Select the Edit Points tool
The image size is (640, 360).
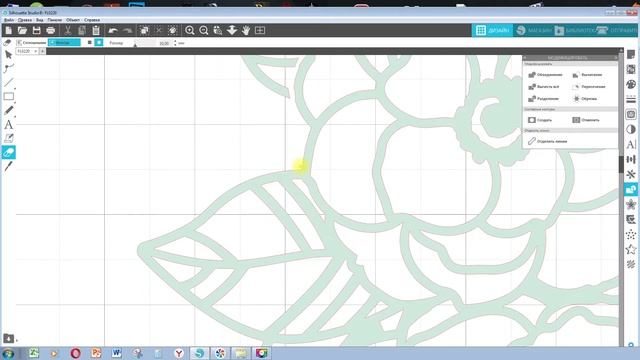9,68
